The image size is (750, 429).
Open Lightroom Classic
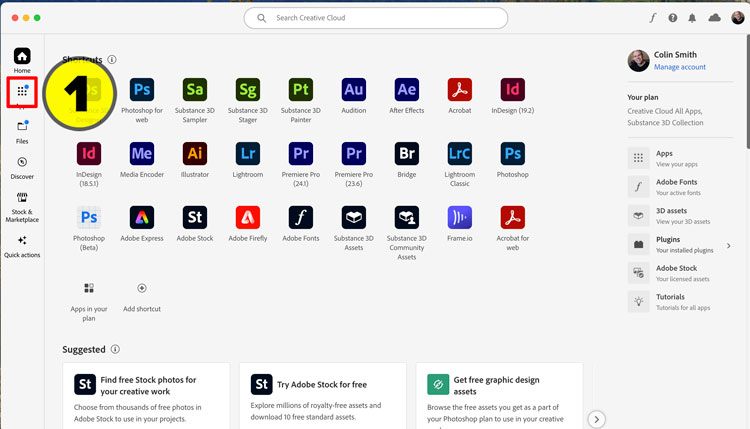pos(460,154)
